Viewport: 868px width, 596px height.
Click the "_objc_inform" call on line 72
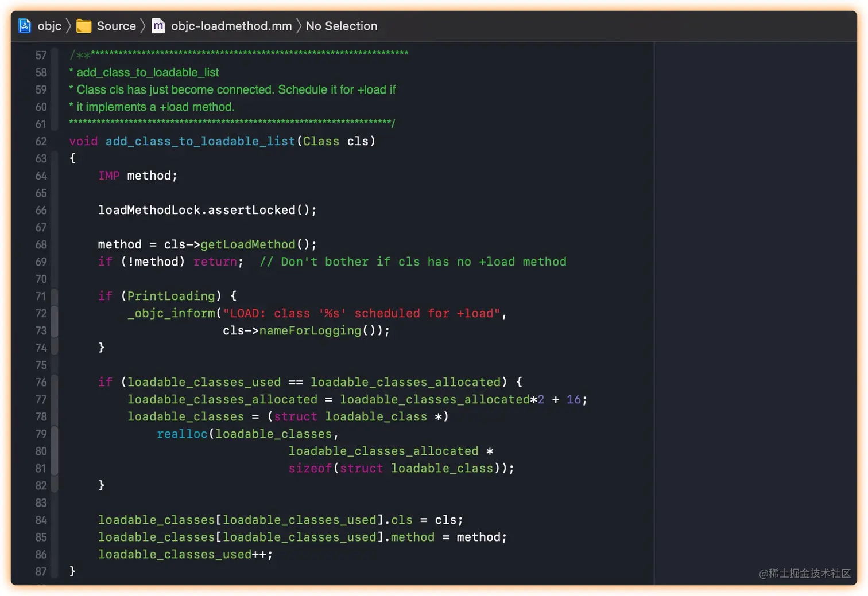[x=172, y=313]
